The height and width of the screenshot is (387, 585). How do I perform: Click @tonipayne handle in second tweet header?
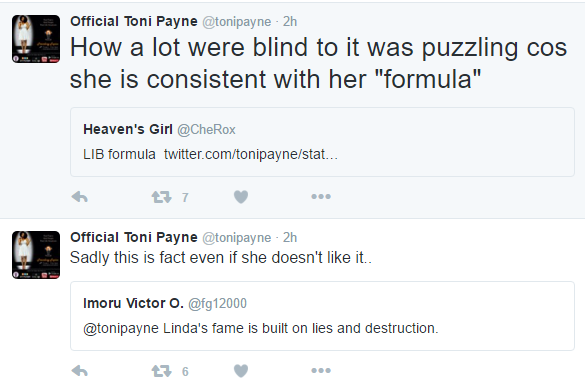237,238
